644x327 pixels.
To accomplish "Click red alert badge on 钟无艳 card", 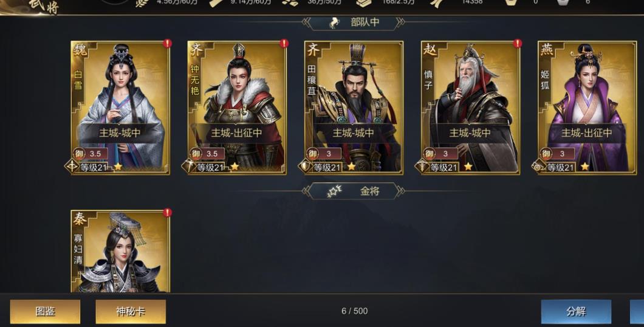I will pos(284,44).
